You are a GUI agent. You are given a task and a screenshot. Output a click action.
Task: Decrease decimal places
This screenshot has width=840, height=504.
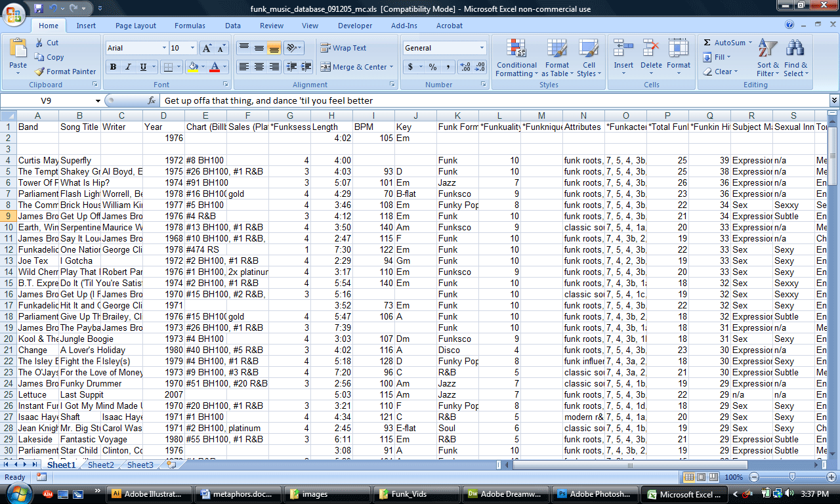pos(480,67)
